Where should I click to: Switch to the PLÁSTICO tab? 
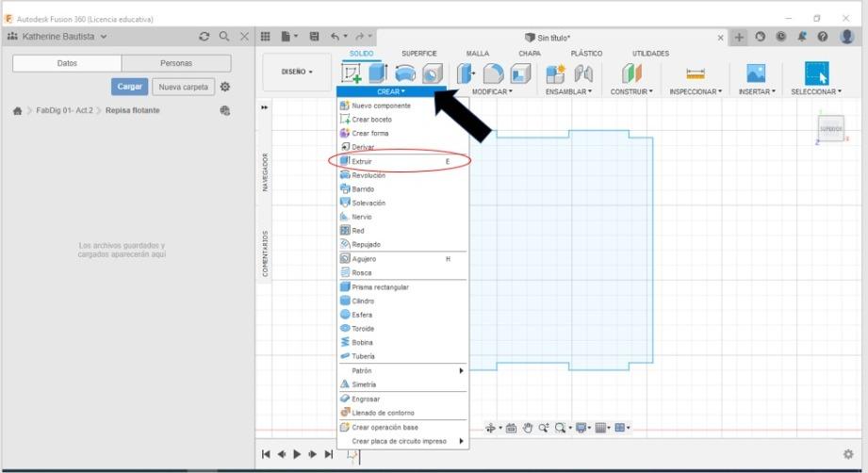586,54
